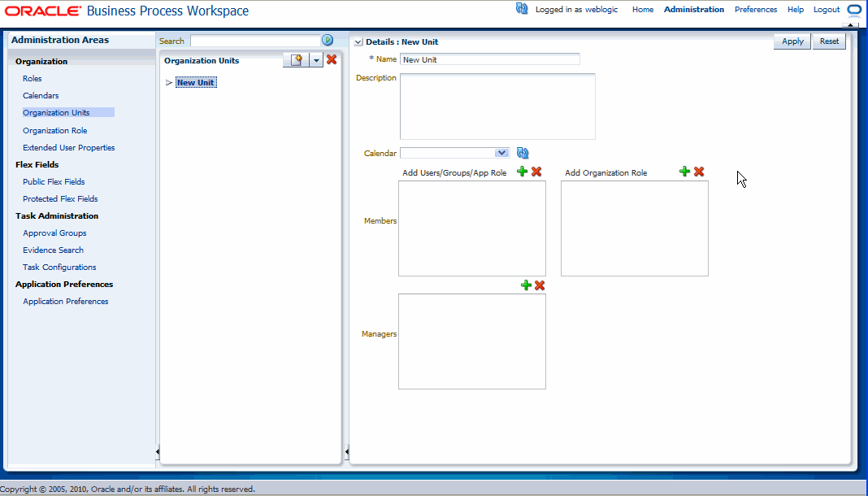This screenshot has height=496, width=868.
Task: Collapse the header with the top-right arrow
Action: (x=850, y=25)
